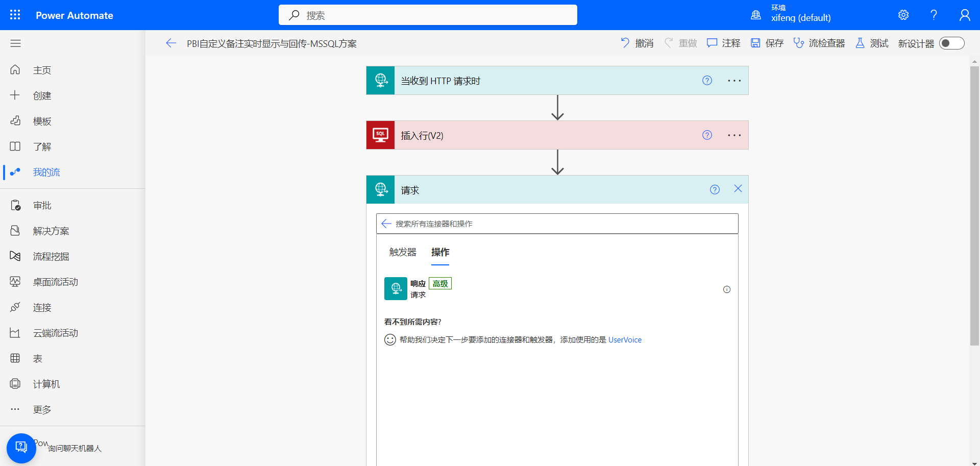
Task: Open the UserVoice link
Action: pyautogui.click(x=625, y=340)
